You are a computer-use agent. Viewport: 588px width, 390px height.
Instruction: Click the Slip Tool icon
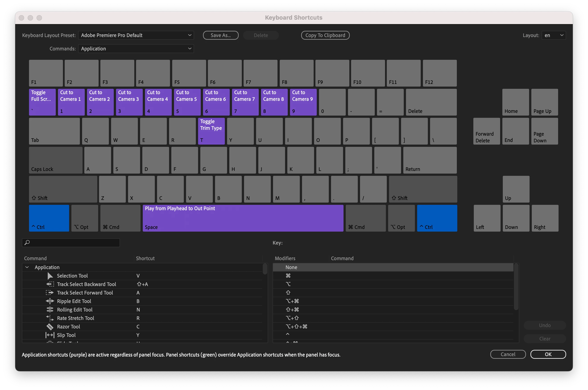click(x=50, y=335)
